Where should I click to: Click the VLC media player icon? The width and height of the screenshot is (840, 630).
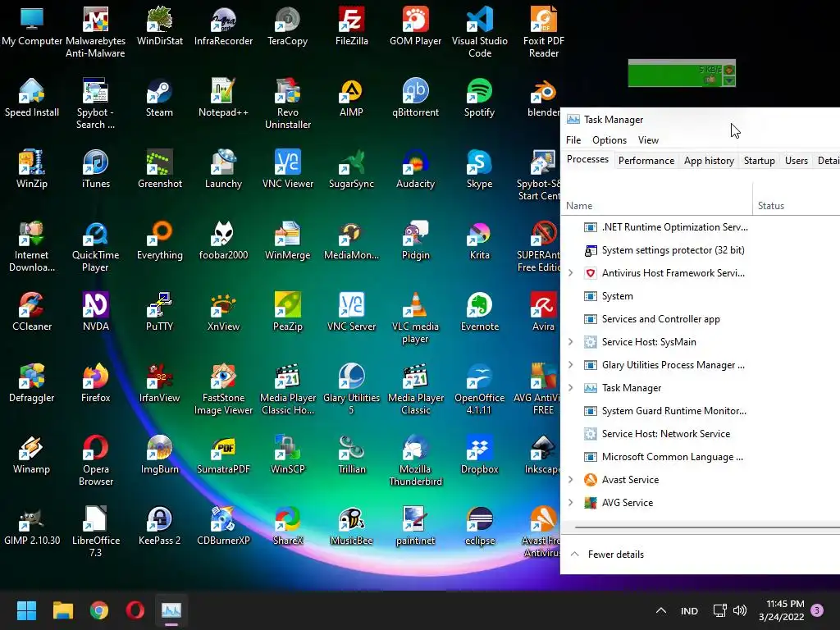tap(415, 318)
